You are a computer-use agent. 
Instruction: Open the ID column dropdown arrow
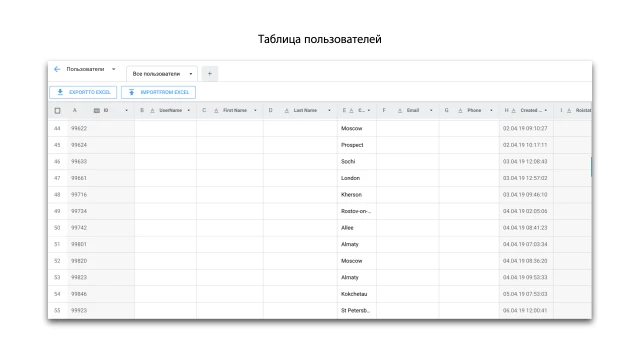(x=127, y=111)
